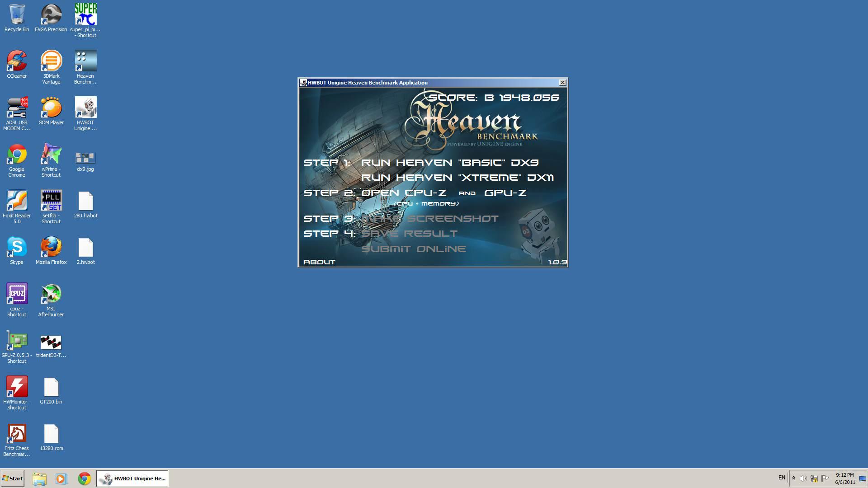
Task: Select the 3DMark Vantage shortcut
Action: point(51,67)
